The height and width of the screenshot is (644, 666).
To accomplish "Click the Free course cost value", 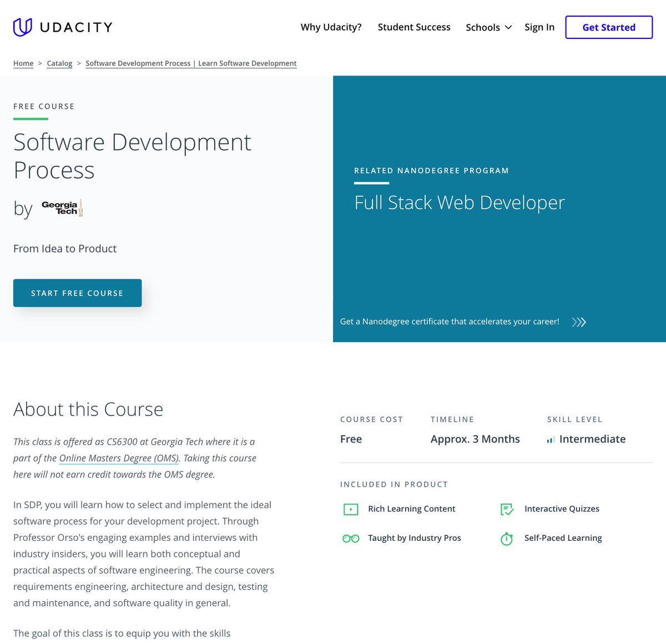I will pos(351,439).
